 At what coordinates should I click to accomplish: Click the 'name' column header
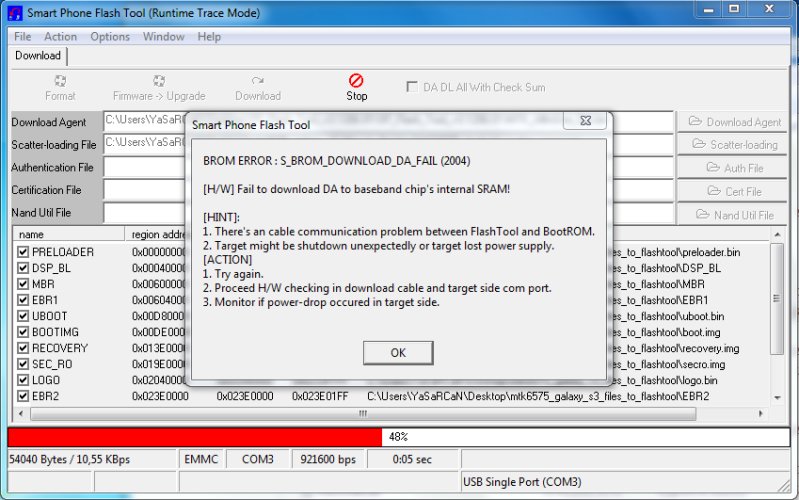69,234
